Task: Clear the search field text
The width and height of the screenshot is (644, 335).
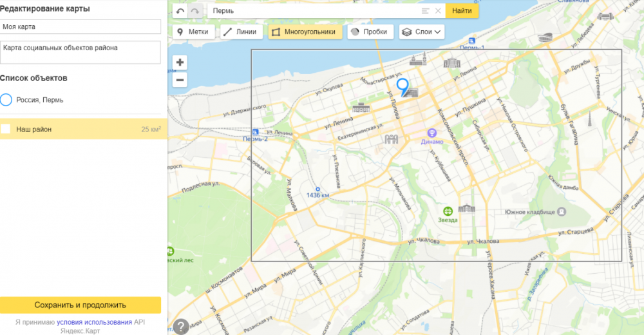Action: (x=438, y=11)
